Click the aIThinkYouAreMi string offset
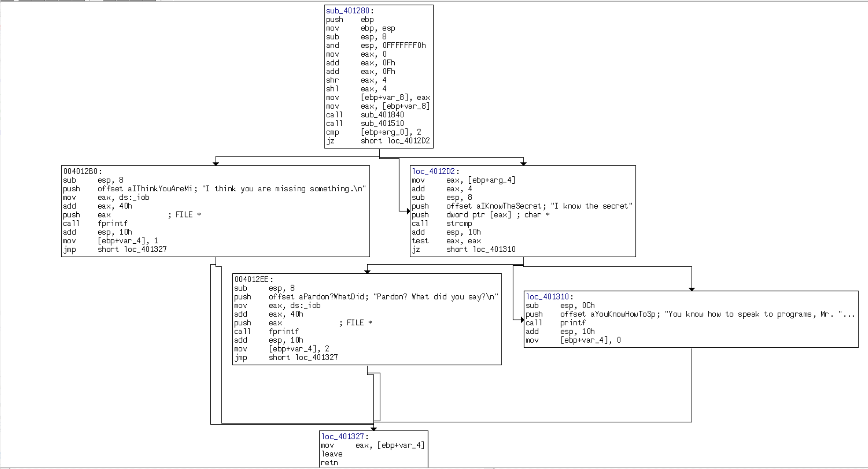Screen dimensions: 868x469 pyautogui.click(x=160, y=189)
